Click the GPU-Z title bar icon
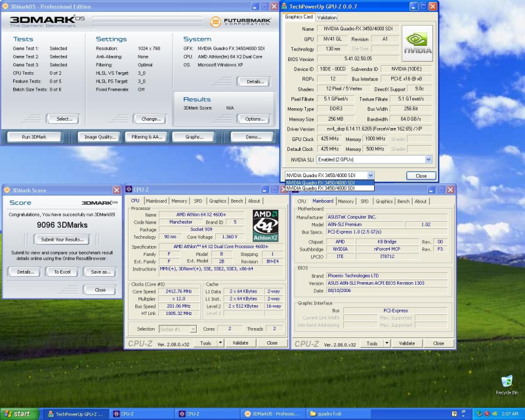 click(285, 7)
